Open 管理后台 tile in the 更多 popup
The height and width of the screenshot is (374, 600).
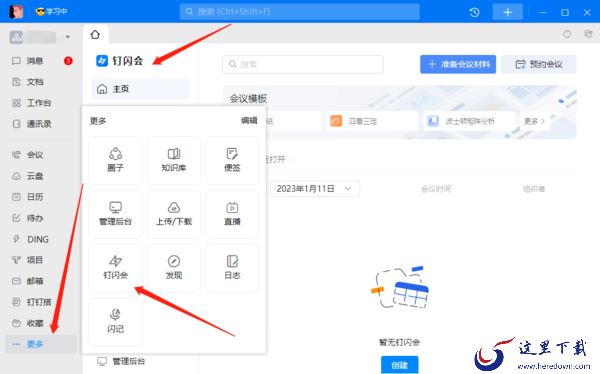click(x=115, y=214)
